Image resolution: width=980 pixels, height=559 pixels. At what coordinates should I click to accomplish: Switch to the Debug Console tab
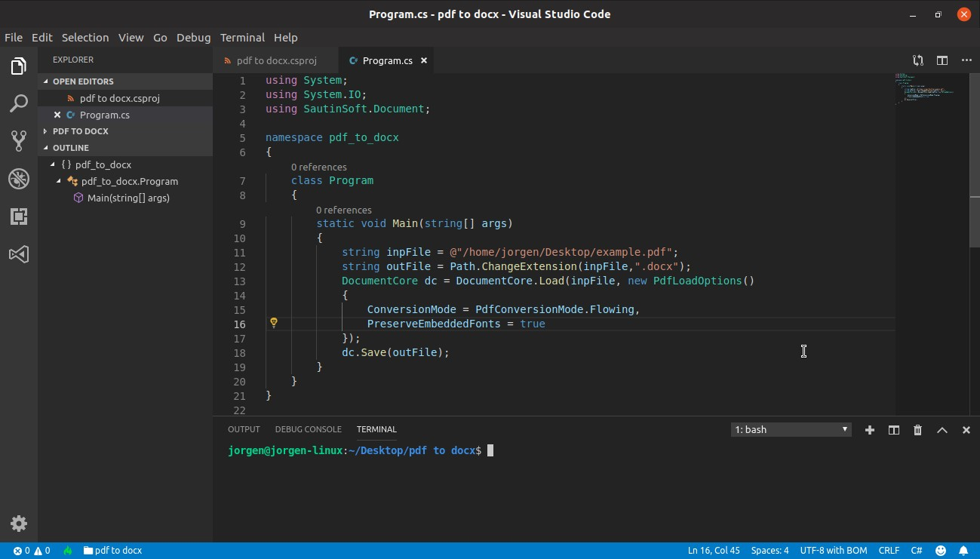coord(308,429)
